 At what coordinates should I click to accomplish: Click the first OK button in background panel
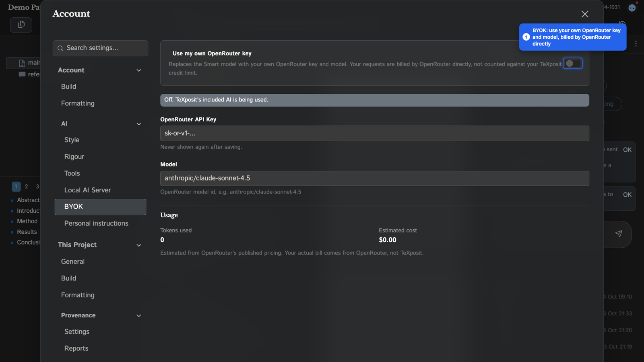tap(627, 150)
